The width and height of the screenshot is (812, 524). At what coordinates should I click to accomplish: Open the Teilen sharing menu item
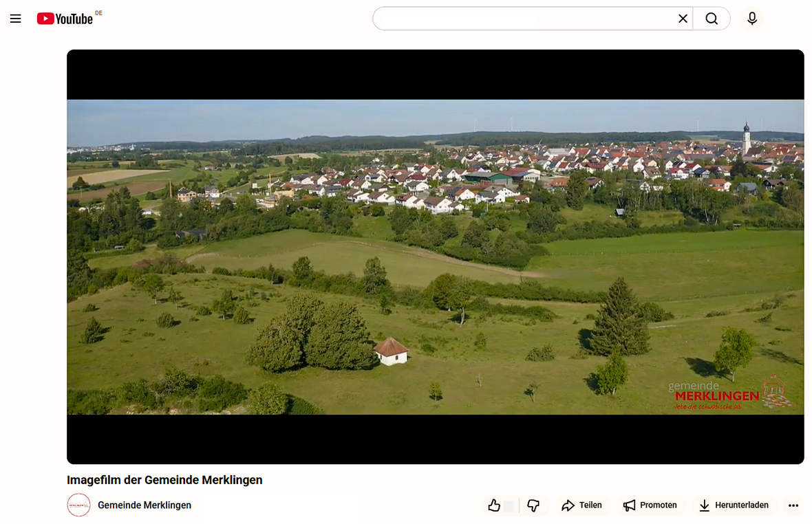pyautogui.click(x=582, y=505)
